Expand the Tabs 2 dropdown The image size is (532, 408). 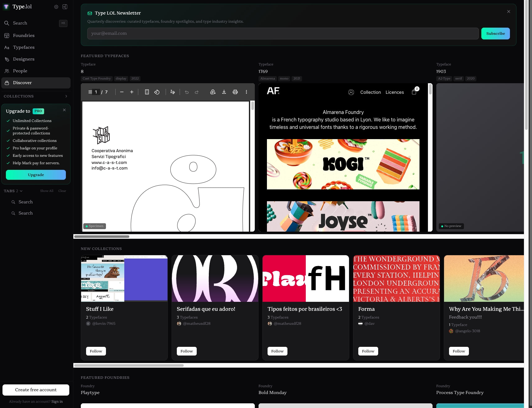[13, 191]
